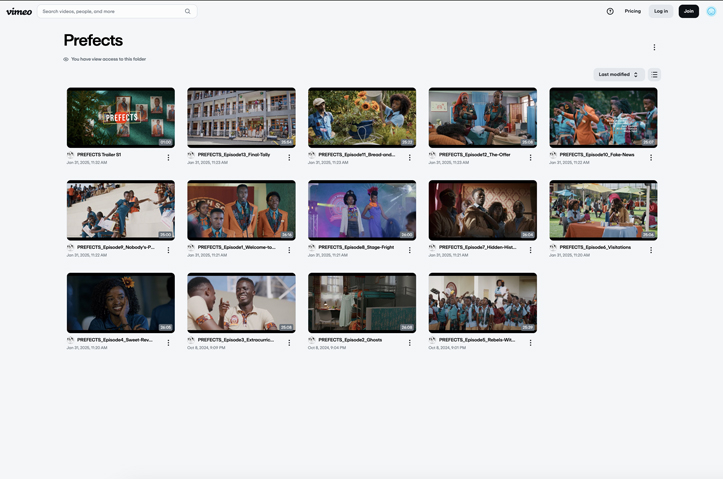Click the title PREFECTS_Episode8_Stage-Fright
Viewport: 723px width, 479px height.
pyautogui.click(x=356, y=248)
